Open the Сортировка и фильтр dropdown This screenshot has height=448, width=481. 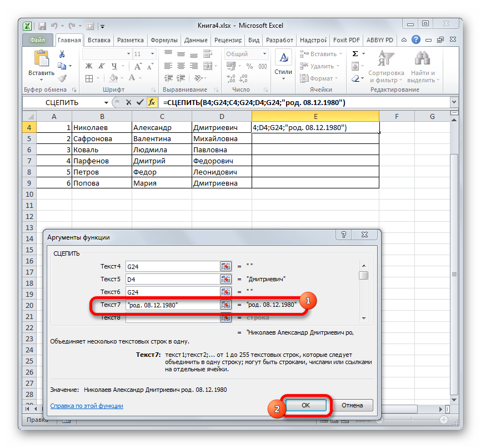[386, 67]
